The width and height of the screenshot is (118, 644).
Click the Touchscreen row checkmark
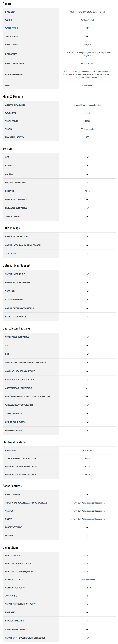(87, 36)
